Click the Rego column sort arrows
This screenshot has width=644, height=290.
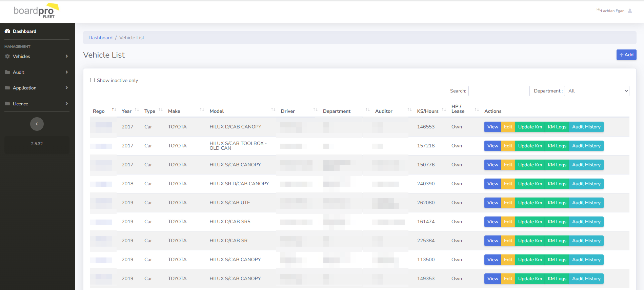pyautogui.click(x=114, y=110)
